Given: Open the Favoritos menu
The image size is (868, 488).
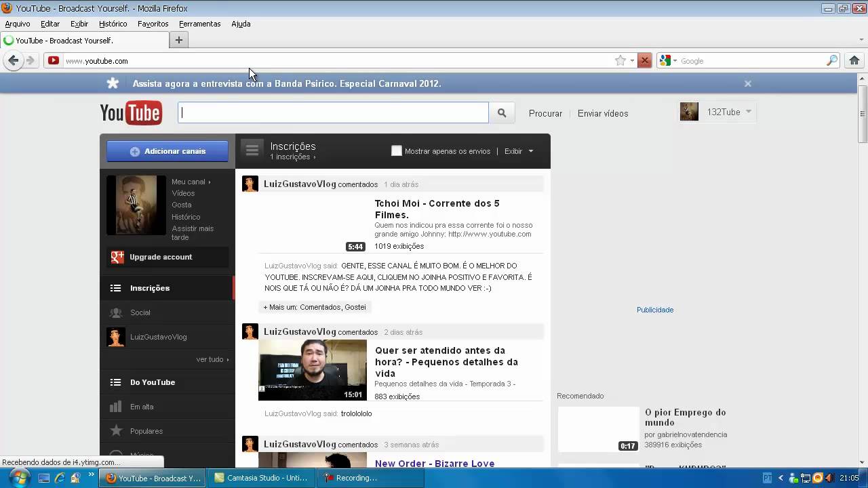Looking at the screenshot, I should [x=153, y=24].
